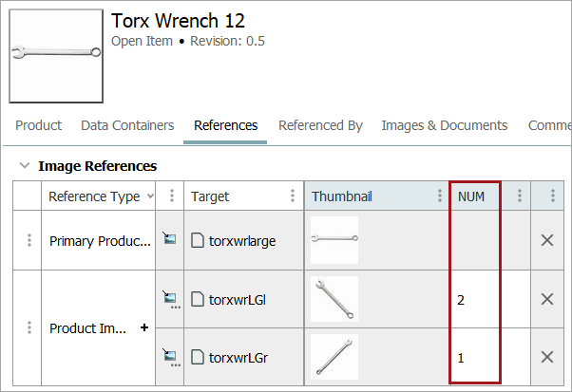Click the Torx Wrench 12 product image

56,56
